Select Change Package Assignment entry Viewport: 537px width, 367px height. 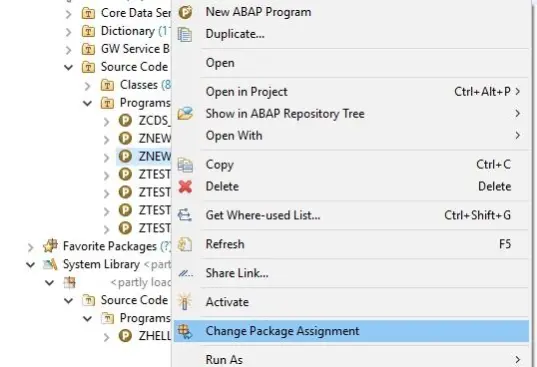point(351,331)
